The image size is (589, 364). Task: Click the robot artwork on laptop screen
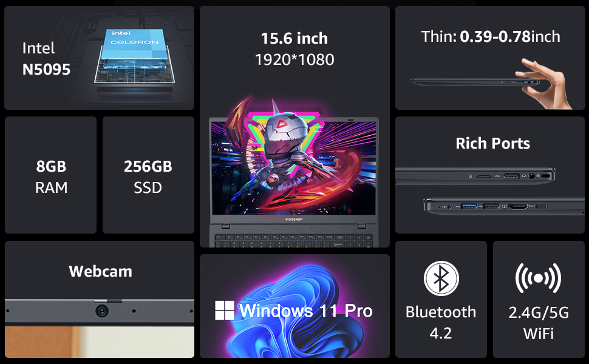tap(293, 155)
